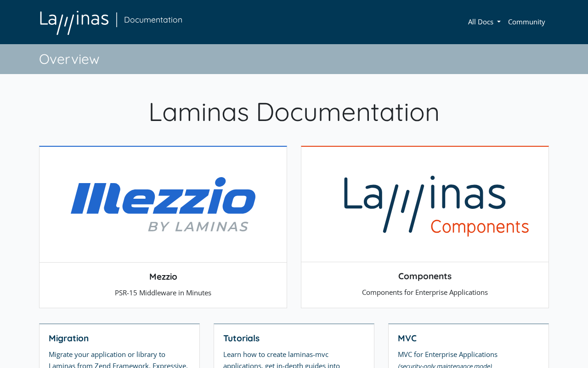Click 'Components for Enterprise Applications' description
The height and width of the screenshot is (368, 588).
click(x=425, y=292)
